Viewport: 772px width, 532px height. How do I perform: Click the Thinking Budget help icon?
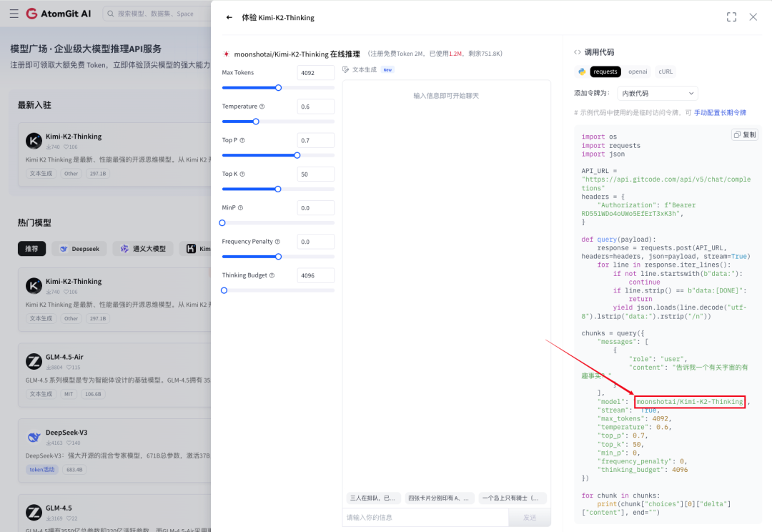click(272, 275)
